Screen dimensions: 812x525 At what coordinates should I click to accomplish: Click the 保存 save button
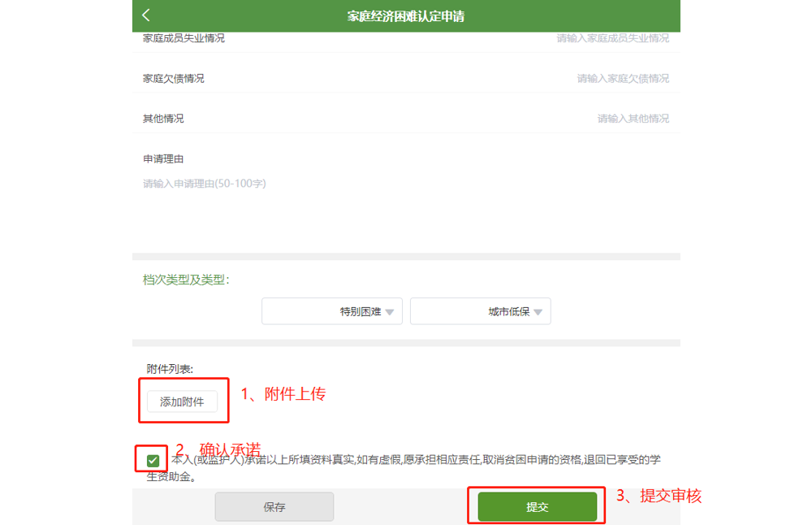274,506
